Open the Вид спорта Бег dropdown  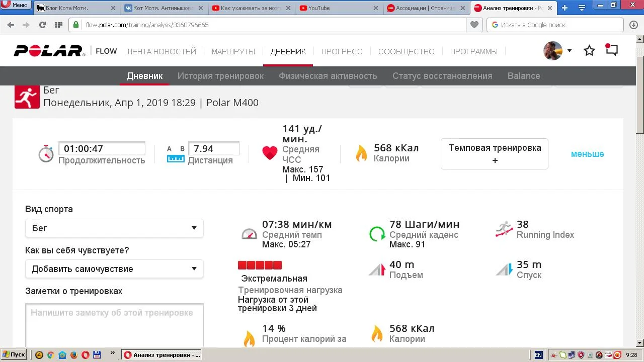pyautogui.click(x=114, y=228)
